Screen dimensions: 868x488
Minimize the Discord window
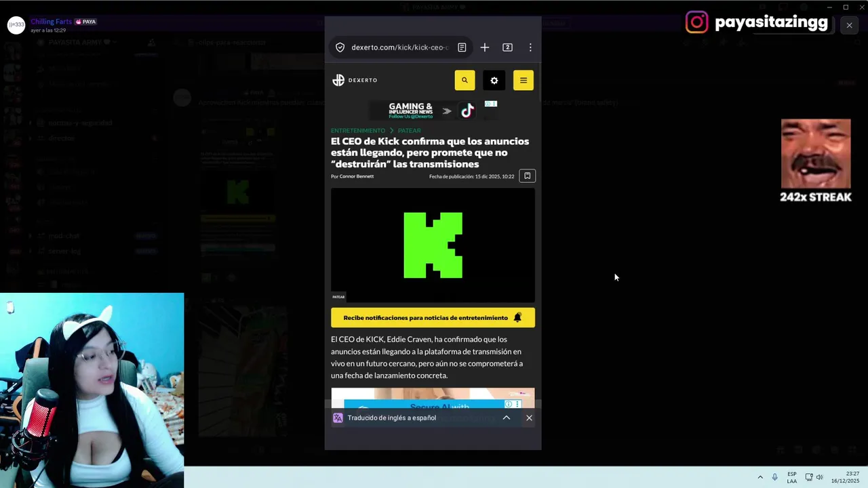[x=829, y=7]
